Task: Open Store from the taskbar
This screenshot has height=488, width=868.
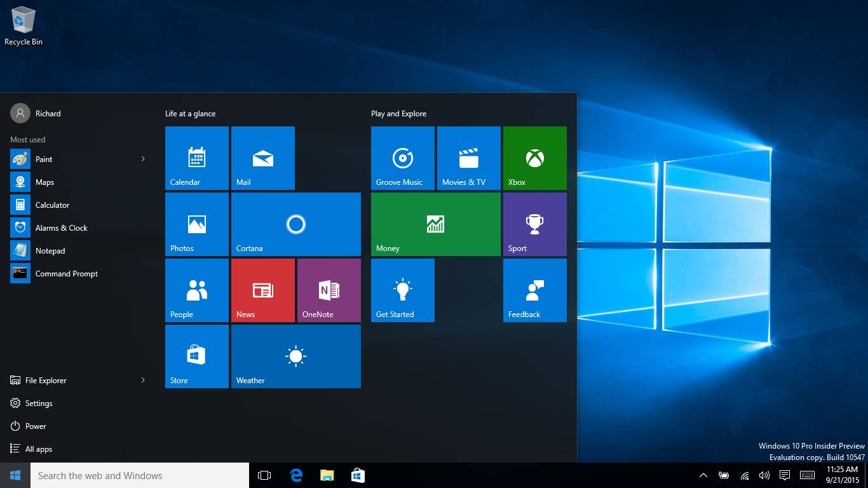Action: [x=358, y=475]
